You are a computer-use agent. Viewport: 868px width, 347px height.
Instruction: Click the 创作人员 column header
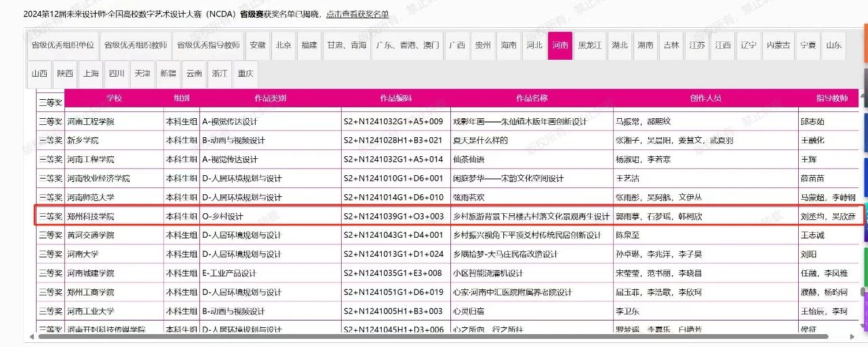pos(705,99)
